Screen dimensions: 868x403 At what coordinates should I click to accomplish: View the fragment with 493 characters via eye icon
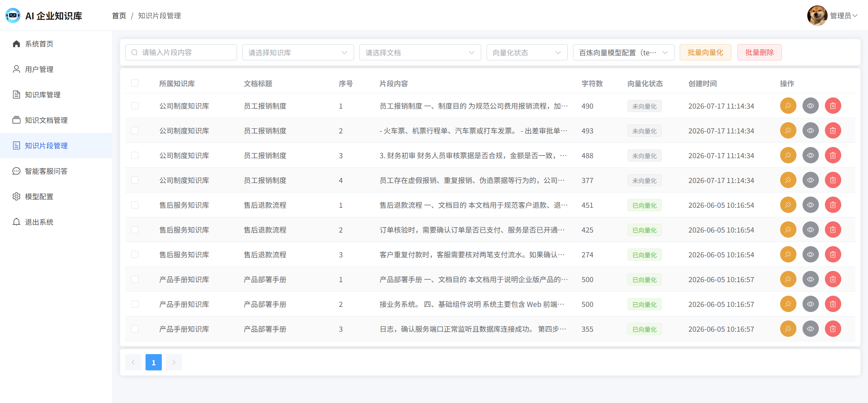(810, 130)
